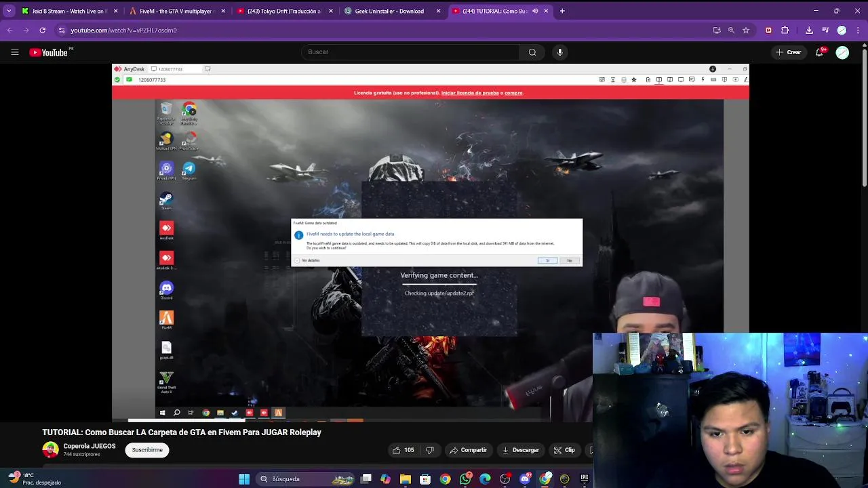The width and height of the screenshot is (868, 488).
Task: Open File Explorer from the taskbar
Action: coord(406,479)
